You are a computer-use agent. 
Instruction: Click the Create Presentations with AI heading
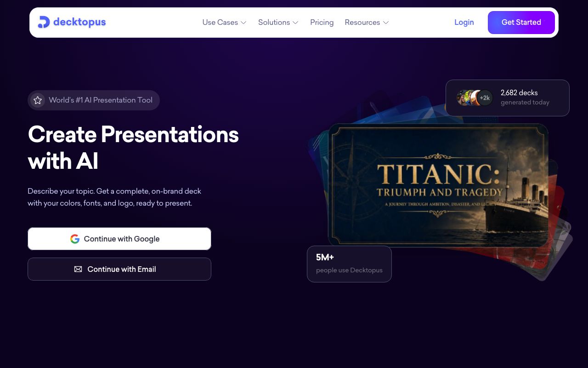point(133,148)
